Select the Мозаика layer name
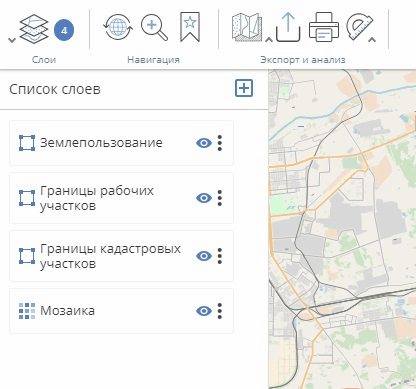The height and width of the screenshot is (389, 416). [68, 311]
